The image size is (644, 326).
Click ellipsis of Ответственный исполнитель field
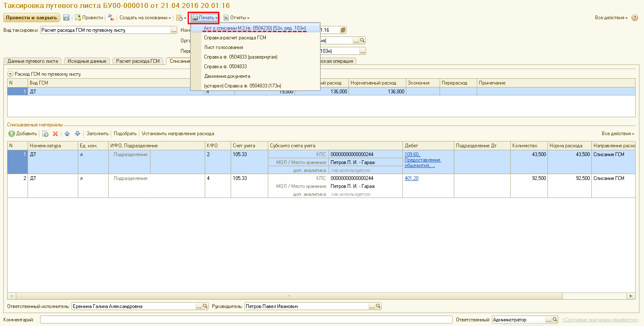coord(199,306)
